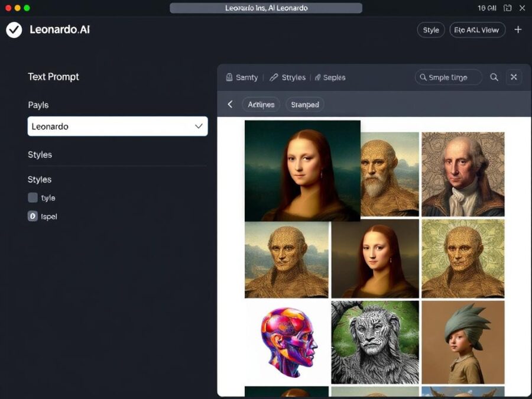Screen dimensions: 532x399
Task: Toggle the tyle checkbox
Action: [x=33, y=197]
